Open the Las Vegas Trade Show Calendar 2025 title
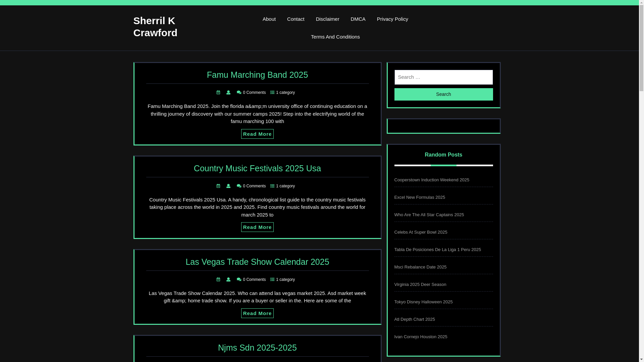Image resolution: width=644 pixels, height=362 pixels. pos(257,262)
